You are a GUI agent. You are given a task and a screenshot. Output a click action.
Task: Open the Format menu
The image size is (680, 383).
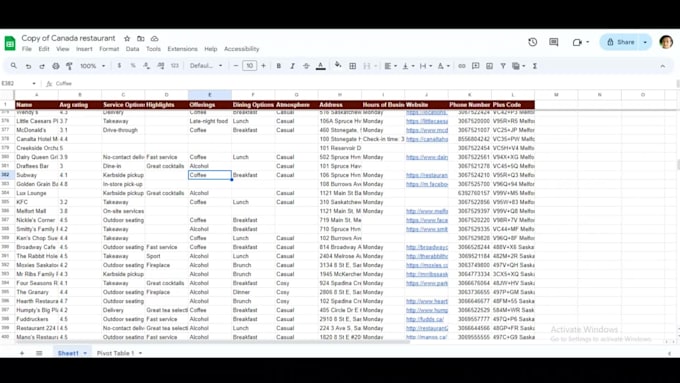[x=109, y=49]
